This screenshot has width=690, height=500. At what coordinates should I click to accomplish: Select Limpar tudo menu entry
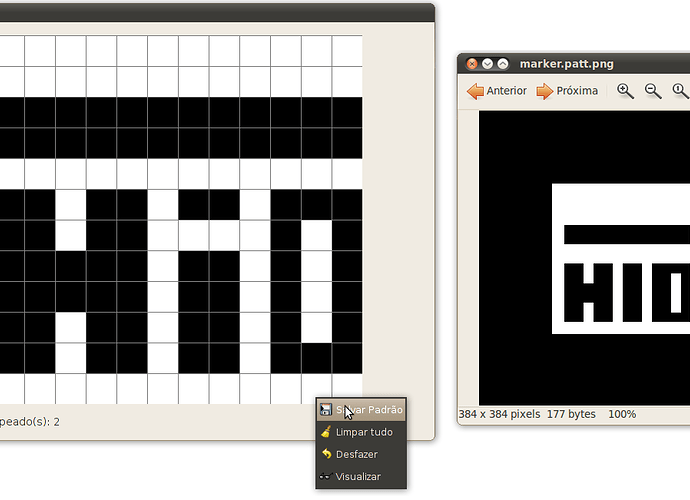click(x=361, y=432)
